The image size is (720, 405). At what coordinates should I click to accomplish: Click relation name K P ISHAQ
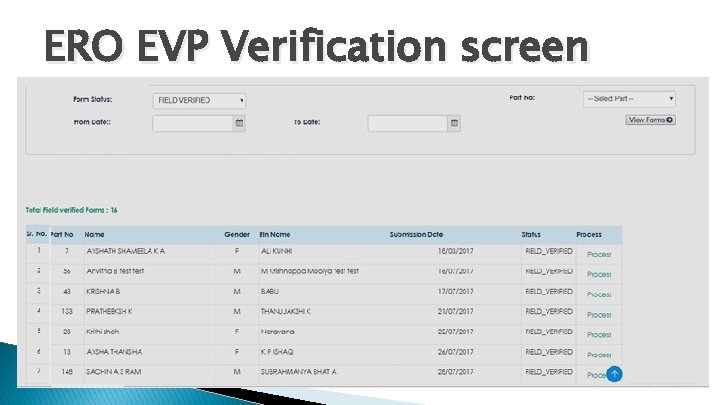tap(277, 352)
